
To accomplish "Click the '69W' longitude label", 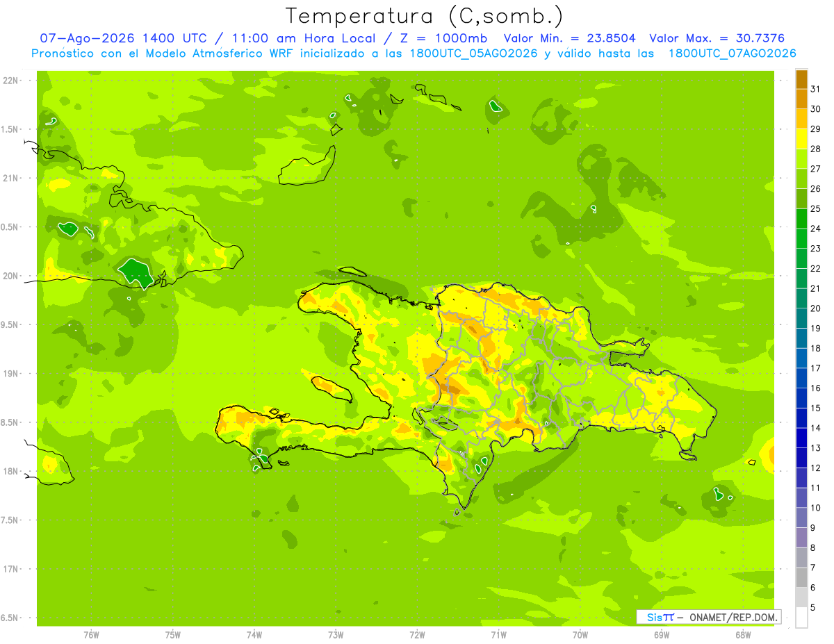I will click(662, 635).
